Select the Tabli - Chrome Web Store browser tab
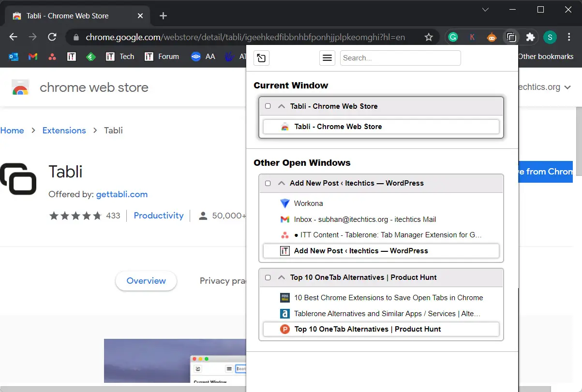This screenshot has height=392, width=582. click(x=77, y=16)
